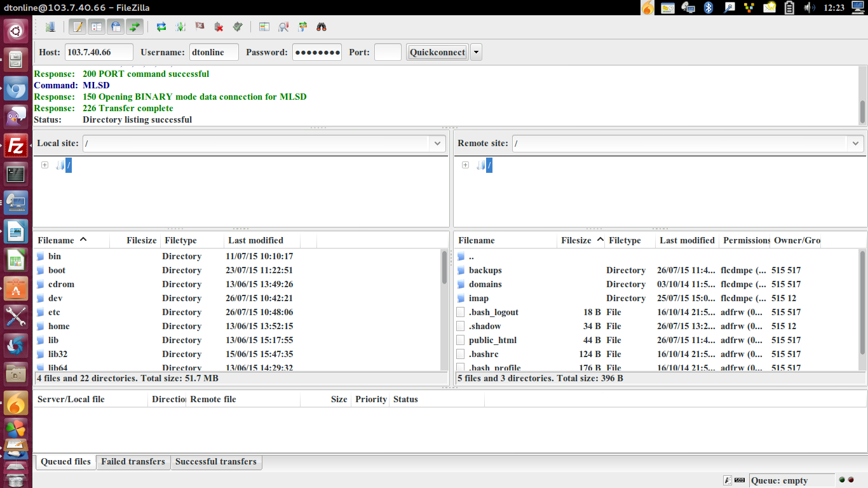Click the colored-rows list toolbar icon
868x488 pixels.
click(264, 27)
